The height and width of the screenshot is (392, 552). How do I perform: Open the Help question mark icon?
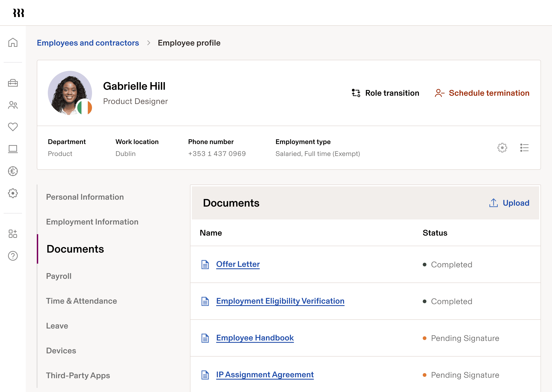(13, 256)
